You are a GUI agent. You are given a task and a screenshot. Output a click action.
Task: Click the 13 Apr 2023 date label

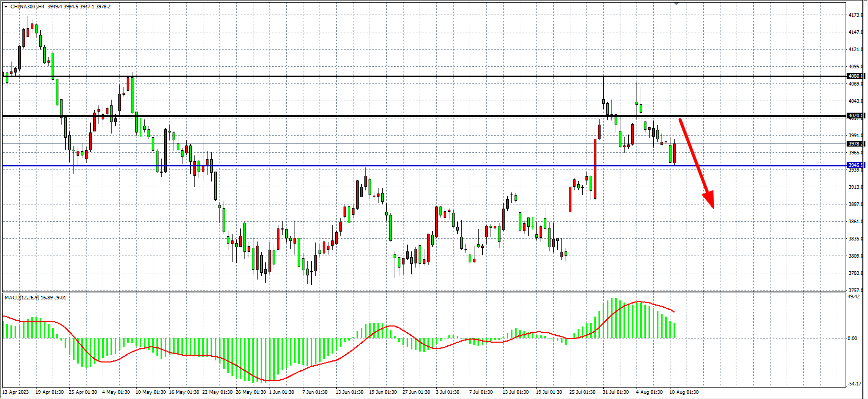click(16, 392)
